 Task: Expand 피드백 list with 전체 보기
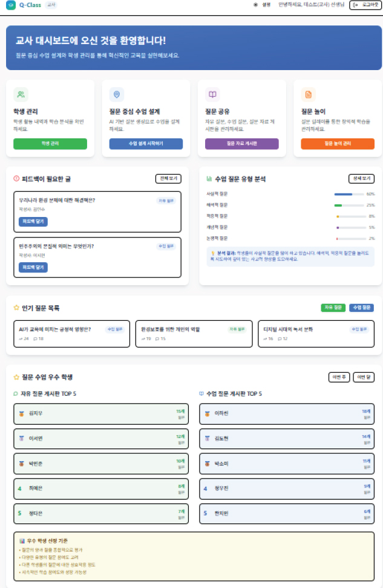coord(168,179)
